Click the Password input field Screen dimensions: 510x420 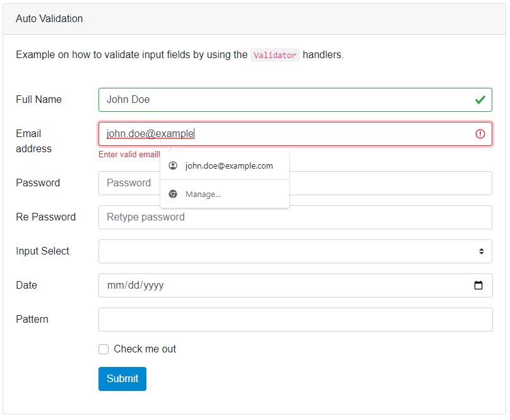(x=379, y=183)
